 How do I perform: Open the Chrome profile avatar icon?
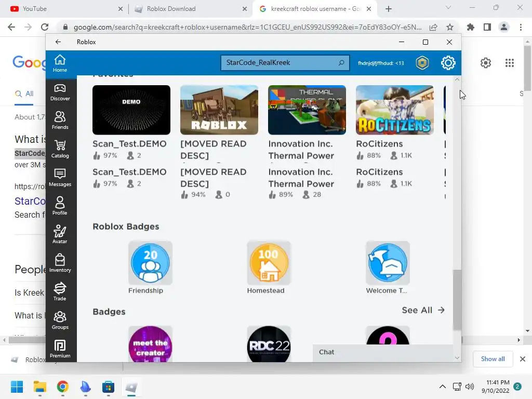[x=504, y=27]
